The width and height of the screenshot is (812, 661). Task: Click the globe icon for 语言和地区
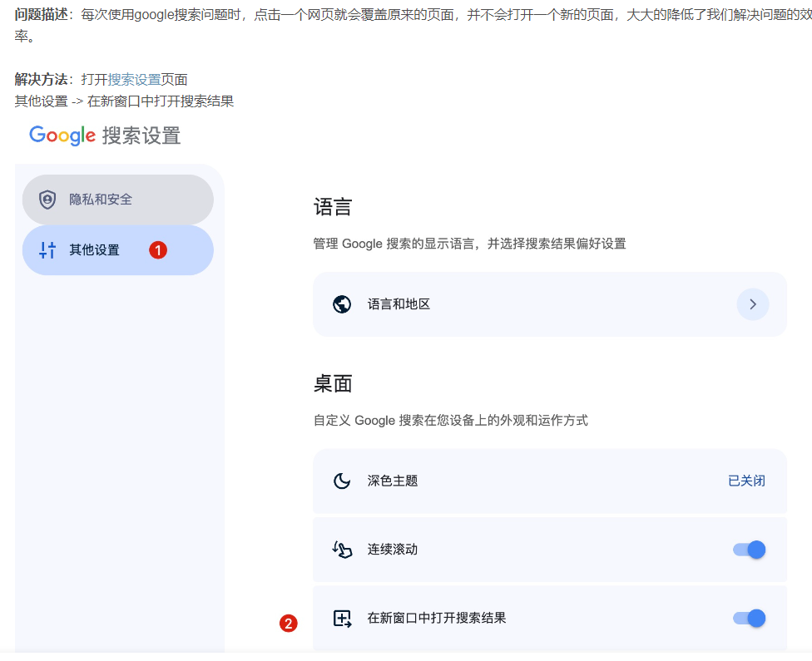click(x=342, y=304)
